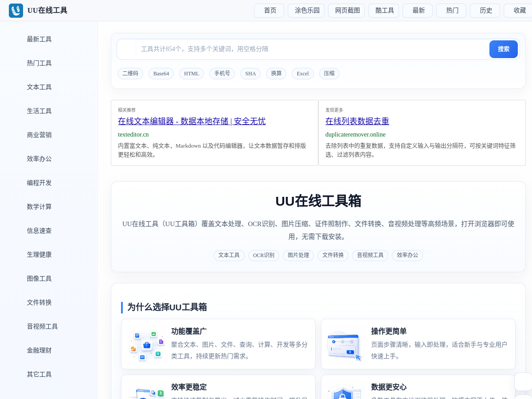Screen dimensions: 532x399
Task: Open 收藏 in top navigation
Action: pyautogui.click(x=519, y=11)
